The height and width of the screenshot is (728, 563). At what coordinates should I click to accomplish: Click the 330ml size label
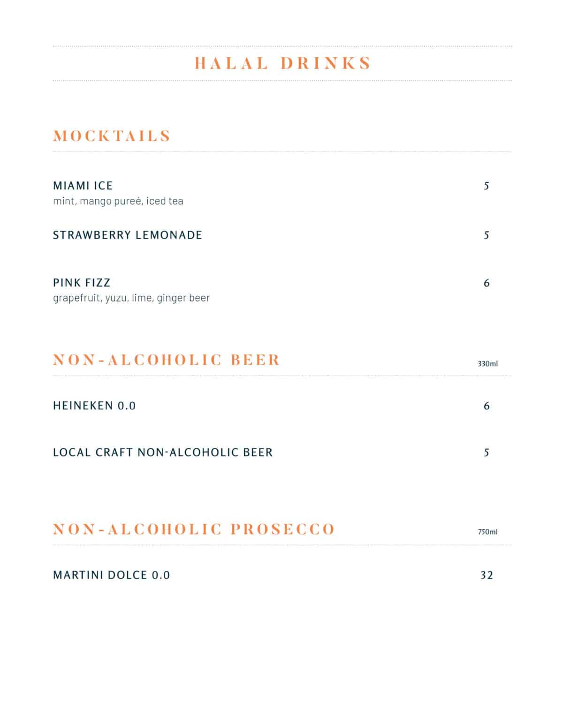[488, 364]
